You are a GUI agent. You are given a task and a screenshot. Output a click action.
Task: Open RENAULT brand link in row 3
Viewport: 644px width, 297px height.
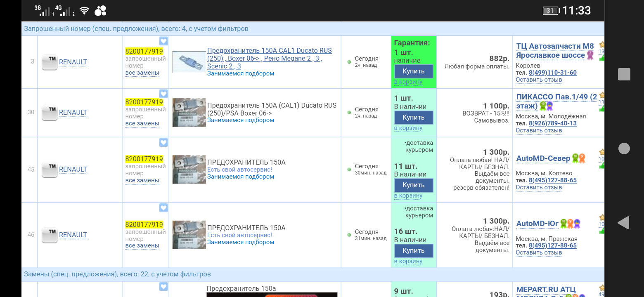coord(73,62)
